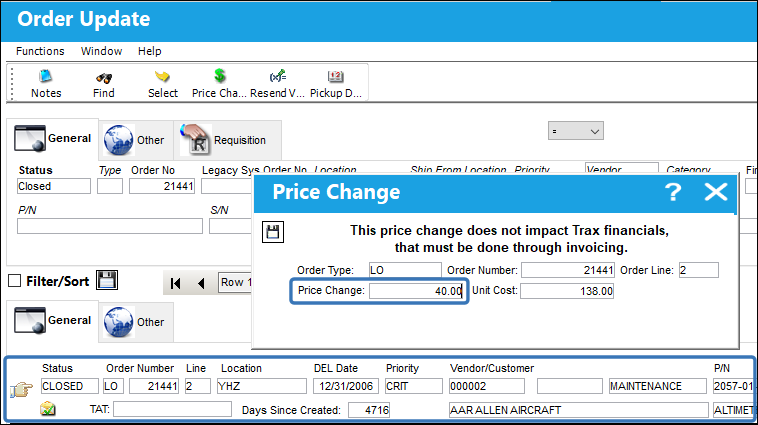The image size is (758, 425).
Task: Click the Pickup D... calendar icon
Action: (335, 83)
